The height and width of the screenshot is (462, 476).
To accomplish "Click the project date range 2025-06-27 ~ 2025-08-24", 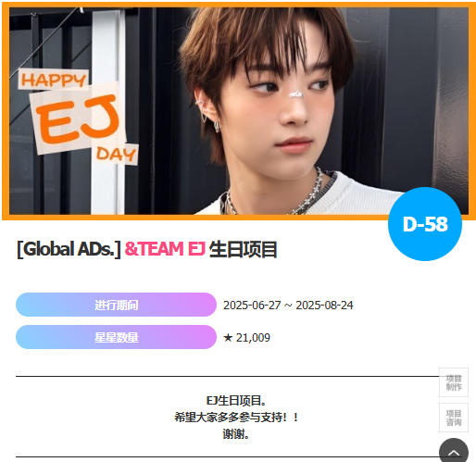I will (x=288, y=306).
